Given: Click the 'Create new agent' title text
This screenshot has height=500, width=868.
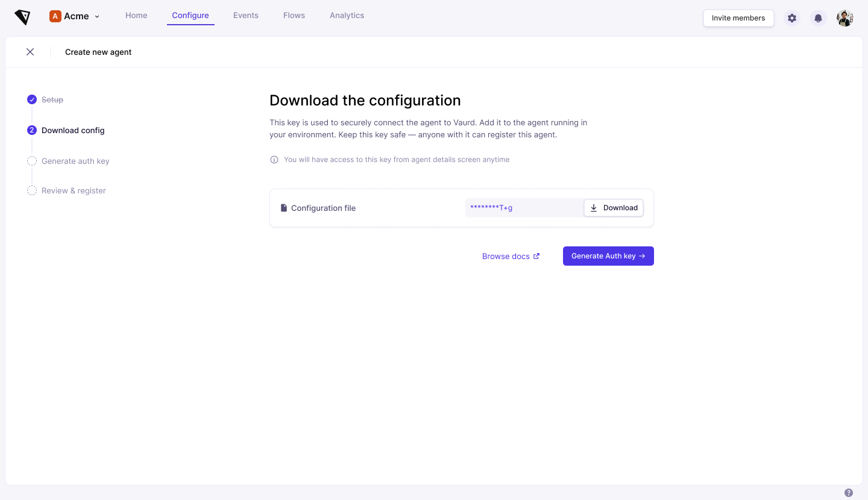Looking at the screenshot, I should click(x=98, y=52).
